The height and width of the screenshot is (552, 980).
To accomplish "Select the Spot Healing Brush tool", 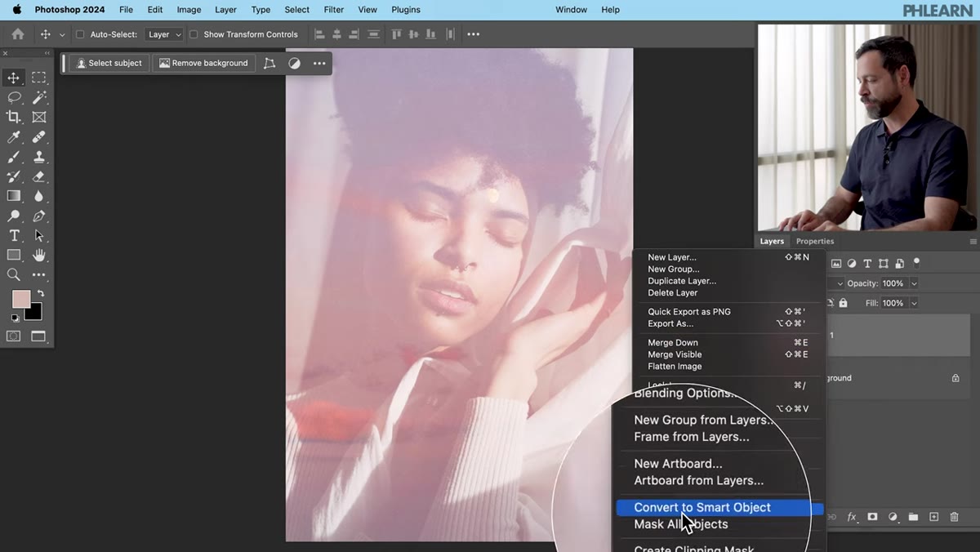I will tap(38, 137).
